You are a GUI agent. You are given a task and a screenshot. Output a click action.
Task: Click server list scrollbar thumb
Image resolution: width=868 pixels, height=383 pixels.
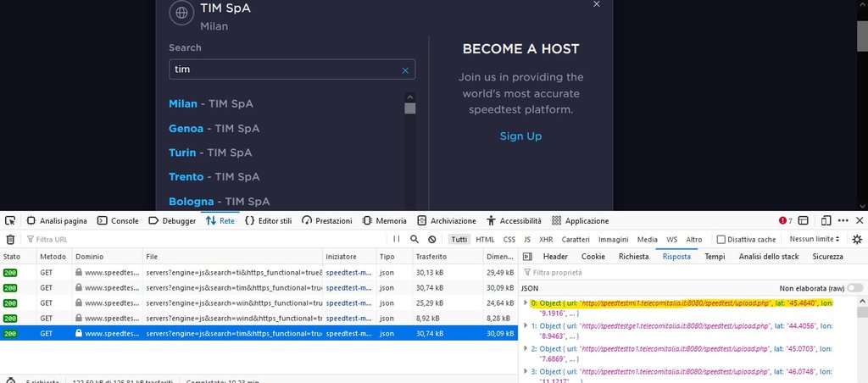point(409,108)
